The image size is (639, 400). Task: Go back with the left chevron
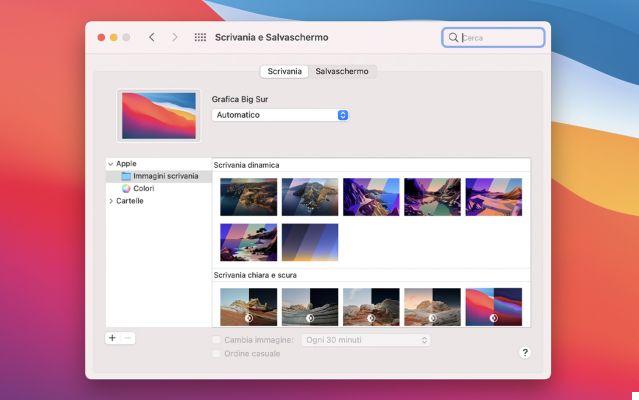(152, 37)
